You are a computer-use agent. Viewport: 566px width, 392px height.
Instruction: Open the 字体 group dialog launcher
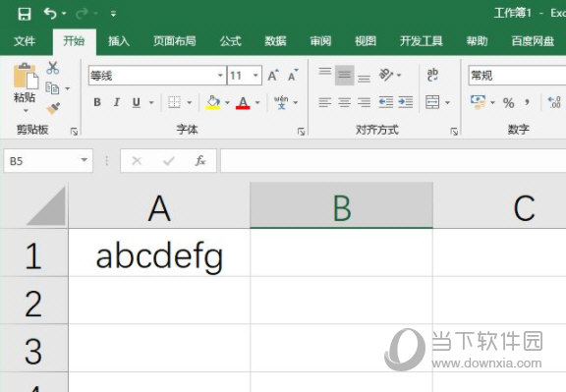click(301, 132)
